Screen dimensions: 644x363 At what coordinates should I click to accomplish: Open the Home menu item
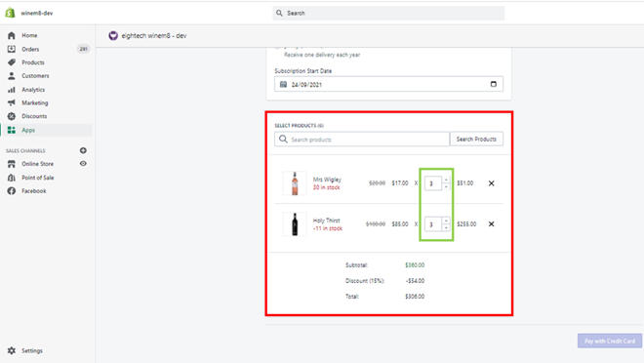pyautogui.click(x=29, y=35)
